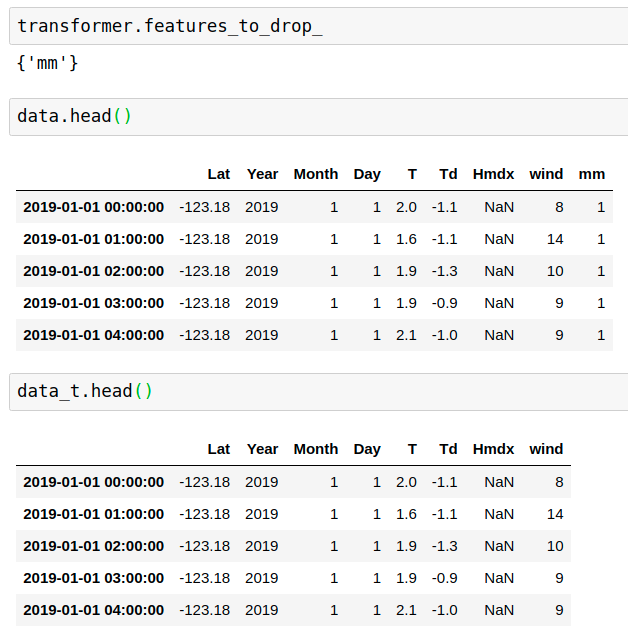Click the mm column header in first table
628x636 pixels.
point(592,174)
